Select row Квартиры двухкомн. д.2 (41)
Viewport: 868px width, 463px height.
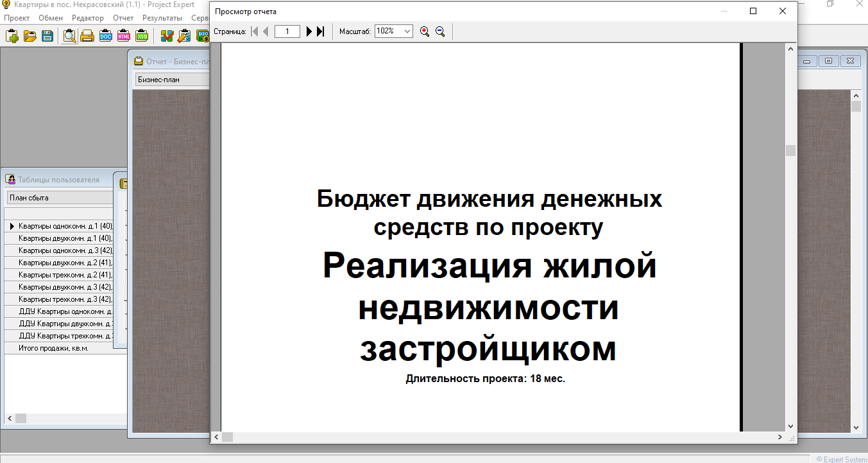pos(65,263)
